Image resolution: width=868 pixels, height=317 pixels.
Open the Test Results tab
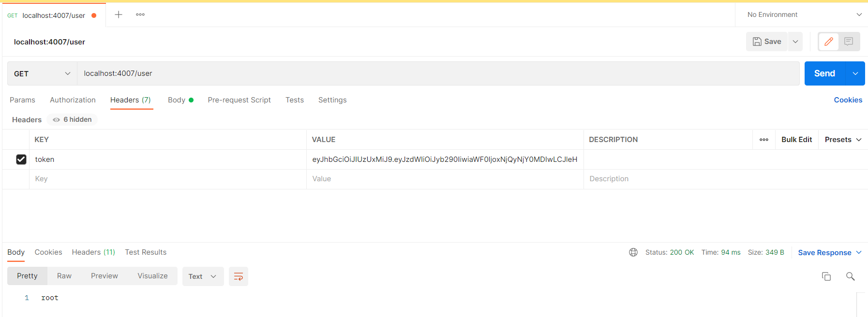tap(146, 252)
